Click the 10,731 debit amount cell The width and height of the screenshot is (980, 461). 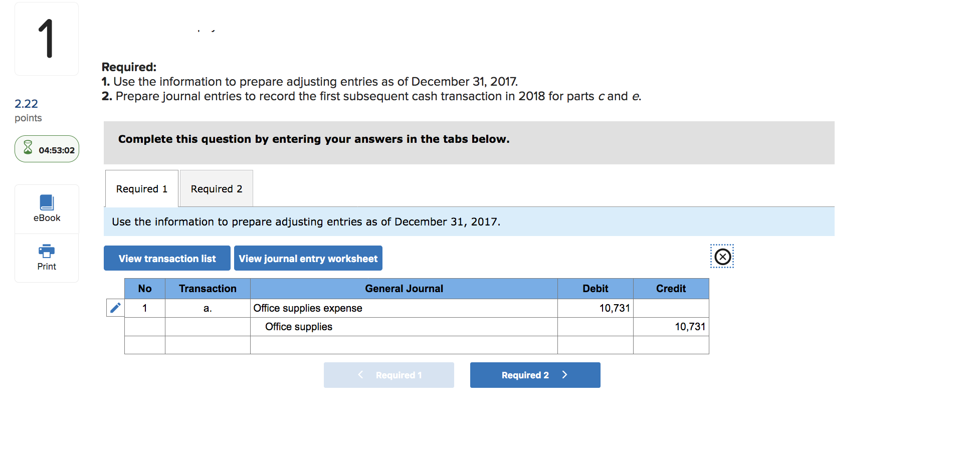[x=596, y=308]
